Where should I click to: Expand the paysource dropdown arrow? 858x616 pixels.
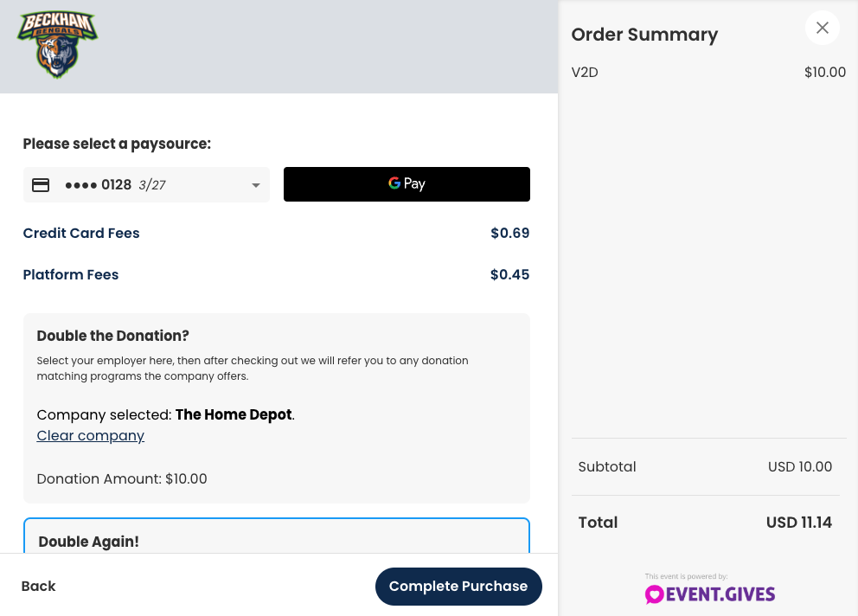coord(255,185)
